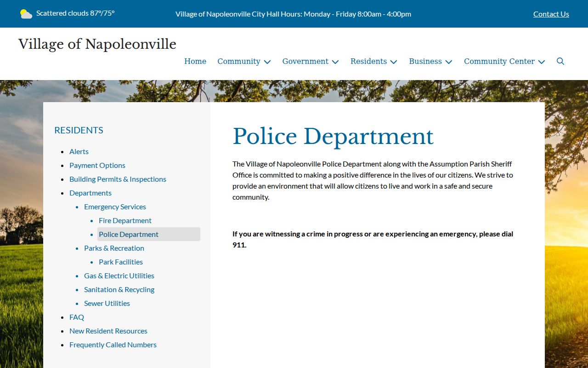The image size is (588, 368).
Task: Open the FAQ sidebar link
Action: [77, 317]
